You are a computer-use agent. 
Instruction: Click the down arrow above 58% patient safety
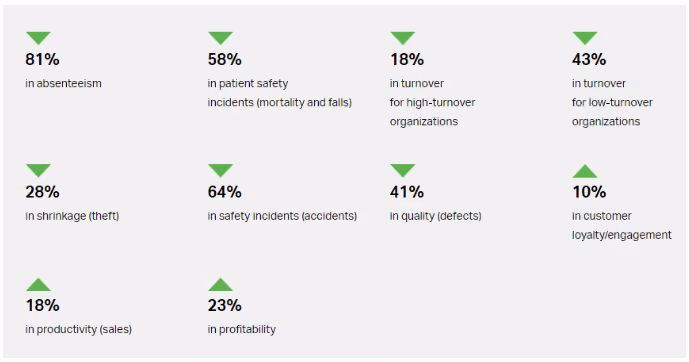point(221,38)
